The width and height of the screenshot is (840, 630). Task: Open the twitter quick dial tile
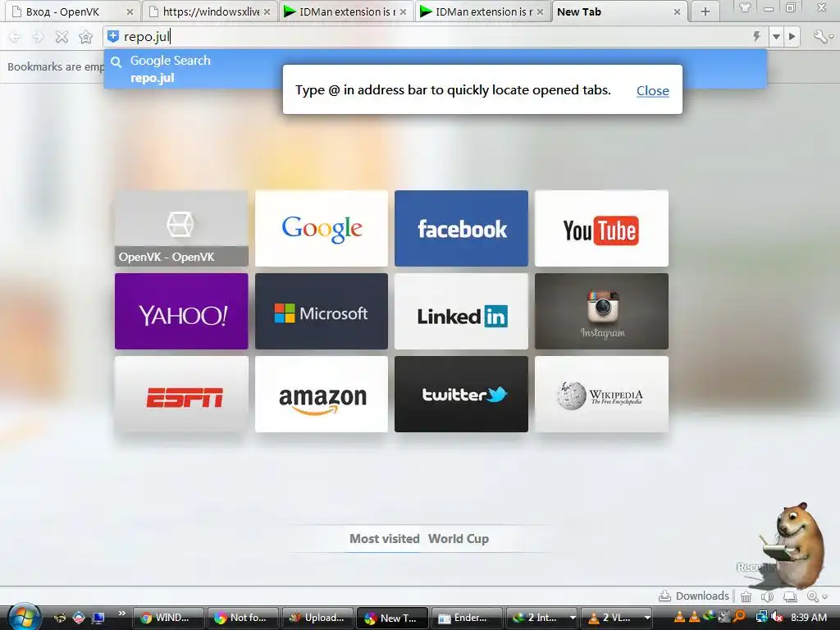pyautogui.click(x=461, y=395)
